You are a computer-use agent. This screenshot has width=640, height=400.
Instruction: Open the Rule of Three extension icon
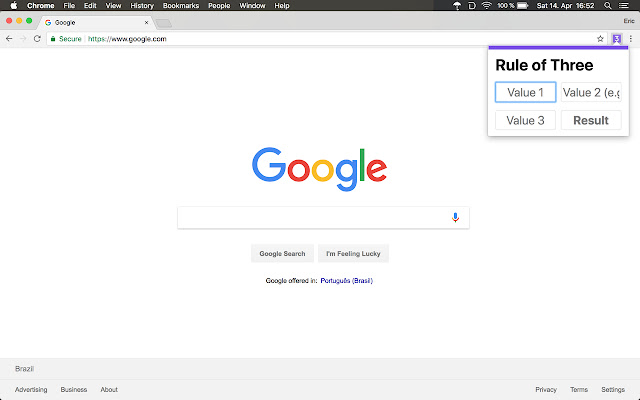(616, 39)
